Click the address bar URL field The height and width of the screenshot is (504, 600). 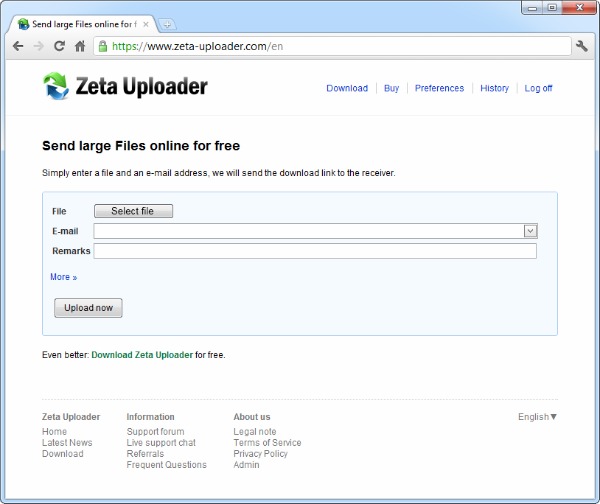point(332,46)
